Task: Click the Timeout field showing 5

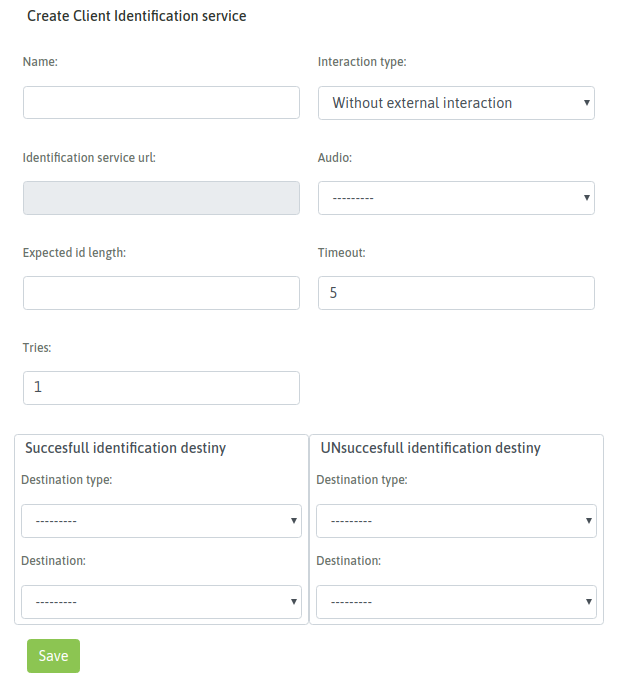Action: [456, 293]
